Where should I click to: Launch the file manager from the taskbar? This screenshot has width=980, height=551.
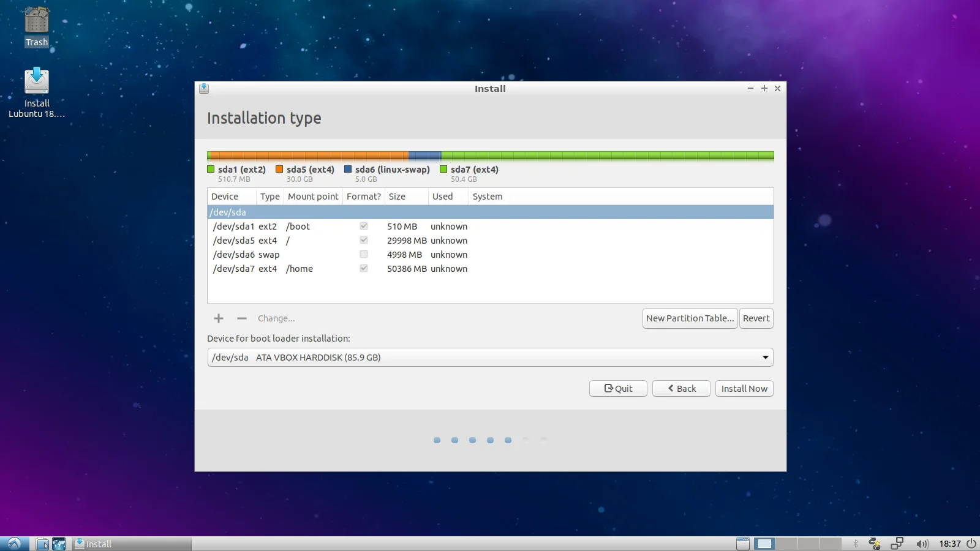point(42,544)
